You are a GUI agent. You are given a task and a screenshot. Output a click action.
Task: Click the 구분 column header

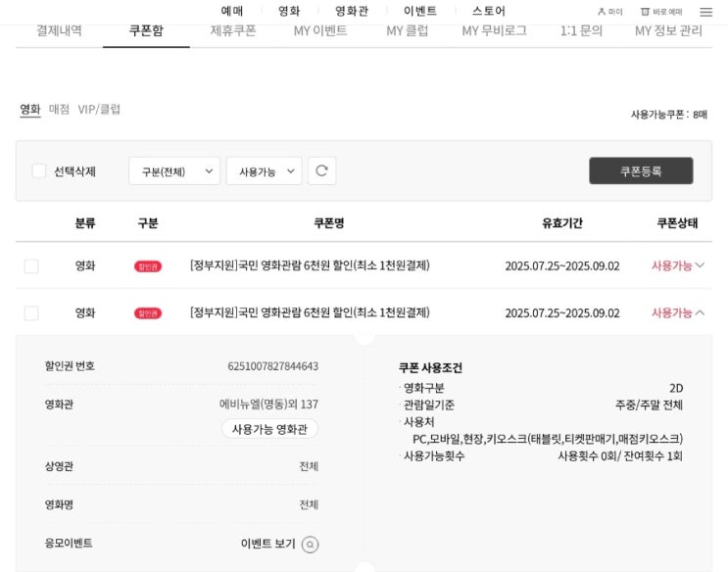148,223
